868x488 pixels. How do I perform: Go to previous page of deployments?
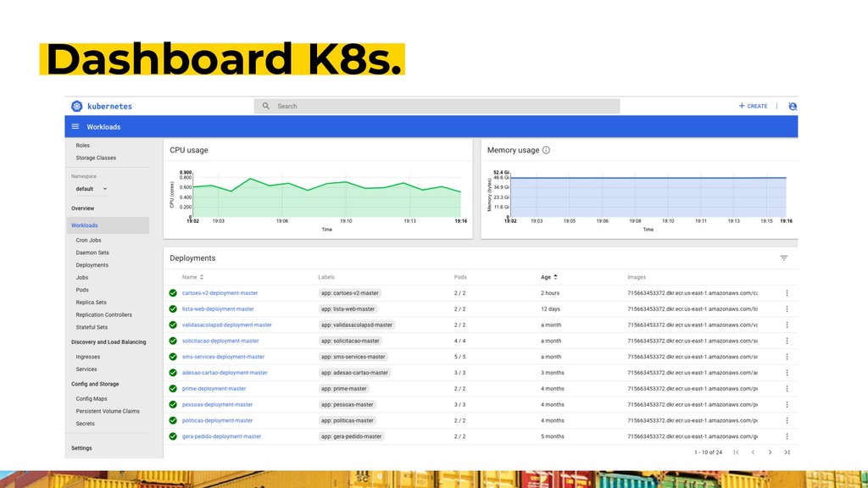click(753, 452)
